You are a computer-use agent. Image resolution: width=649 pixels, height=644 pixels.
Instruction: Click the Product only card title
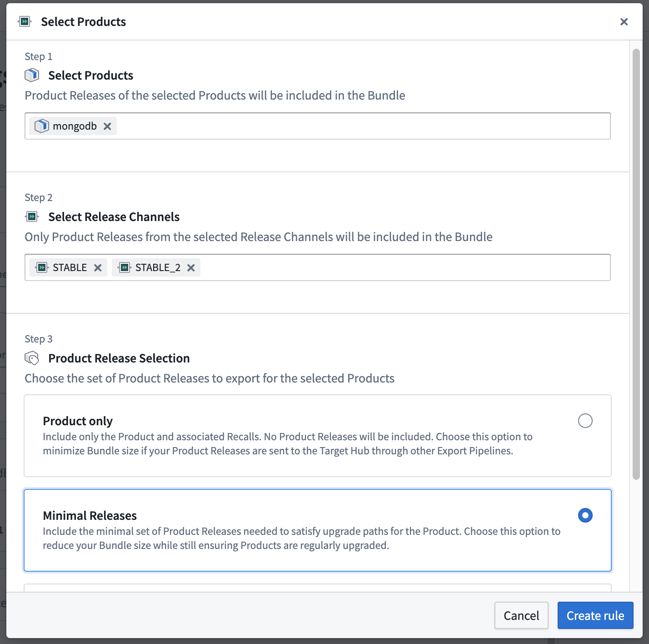(x=78, y=421)
